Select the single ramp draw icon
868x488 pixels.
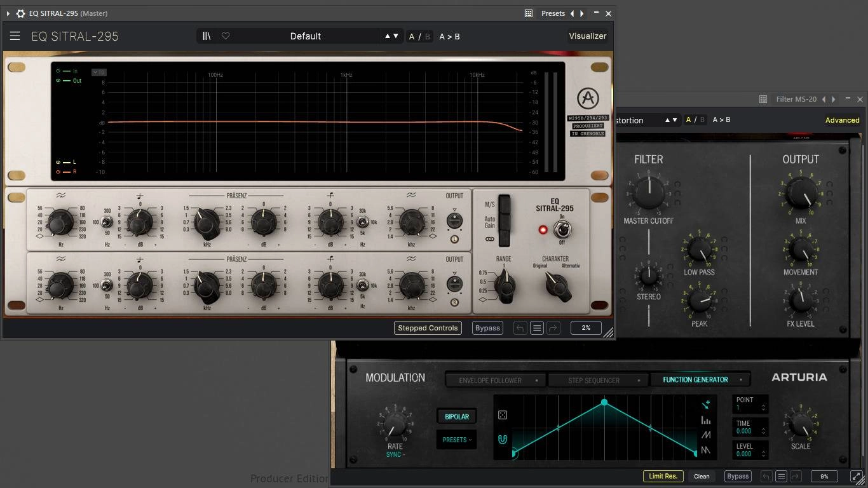tap(706, 435)
